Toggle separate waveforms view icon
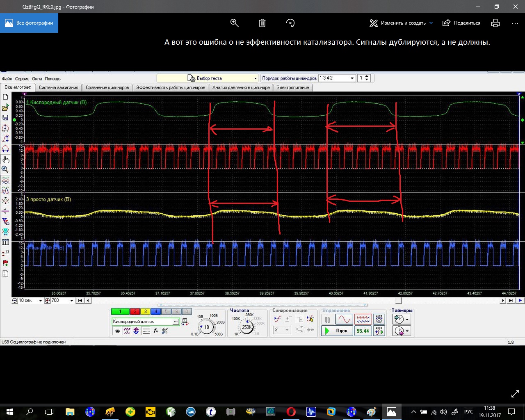This screenshot has height=420, width=525. click(x=5, y=180)
